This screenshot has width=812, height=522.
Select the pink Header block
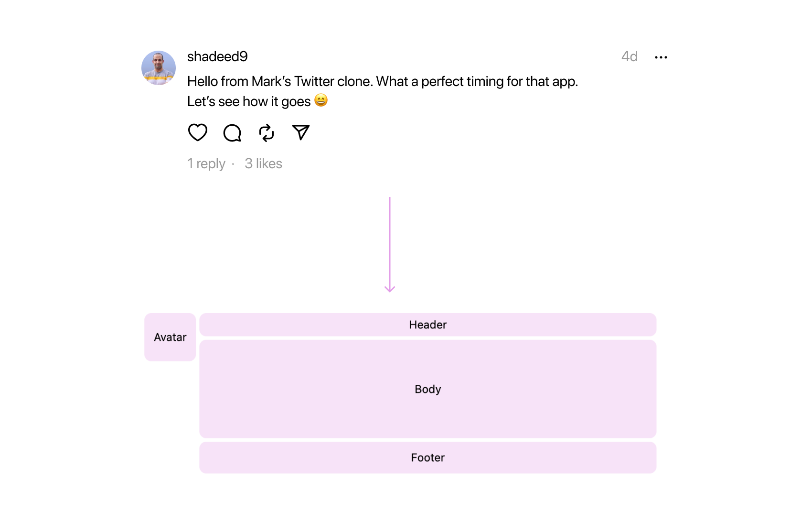click(427, 325)
